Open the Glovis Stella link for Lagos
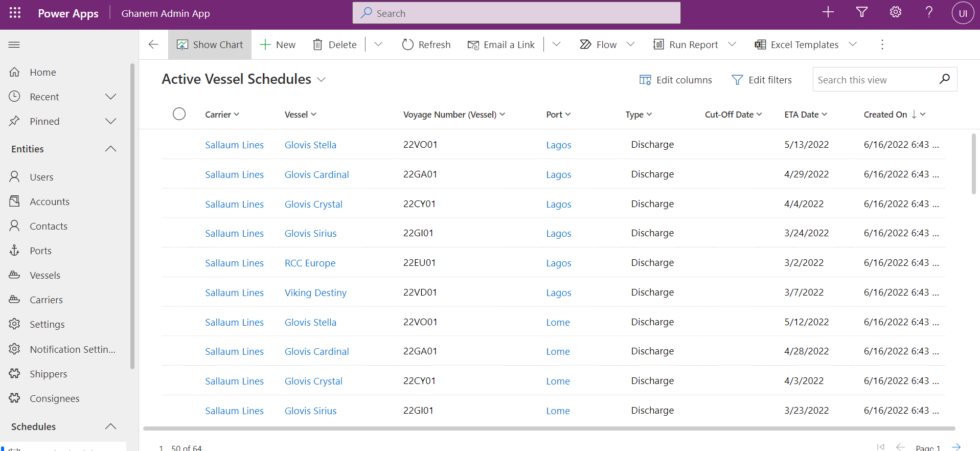This screenshot has width=980, height=451. (310, 145)
